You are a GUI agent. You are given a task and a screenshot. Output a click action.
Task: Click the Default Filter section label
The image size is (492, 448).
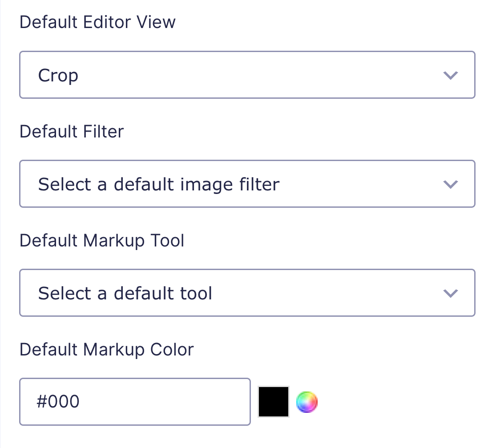(71, 131)
